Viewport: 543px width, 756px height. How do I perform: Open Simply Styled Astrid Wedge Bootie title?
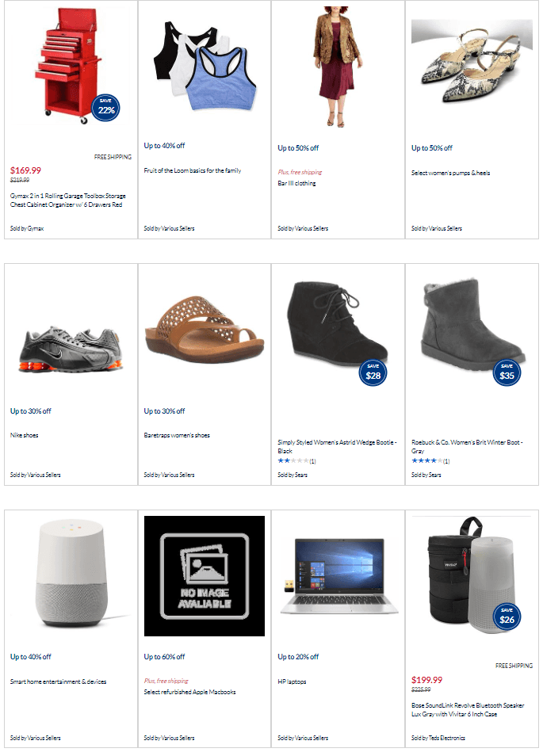coord(337,446)
